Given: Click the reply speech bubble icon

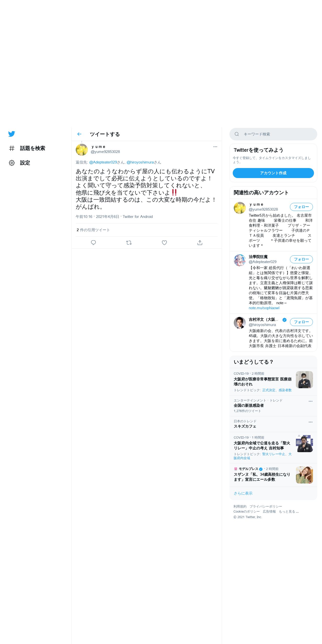Looking at the screenshot, I should click(93, 243).
